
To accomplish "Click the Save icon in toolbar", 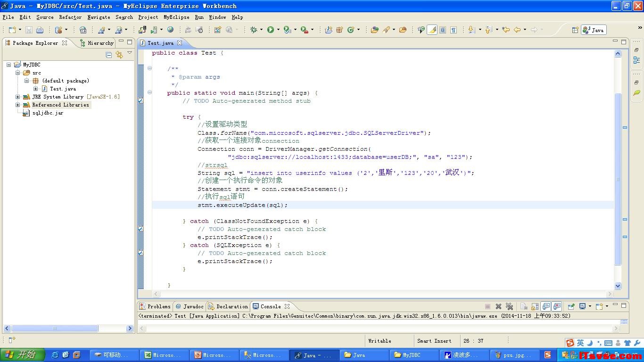I will tap(29, 30).
